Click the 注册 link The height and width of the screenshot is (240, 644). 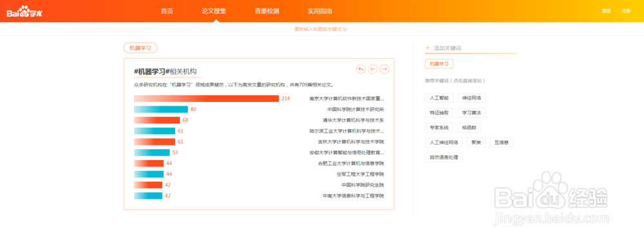626,11
